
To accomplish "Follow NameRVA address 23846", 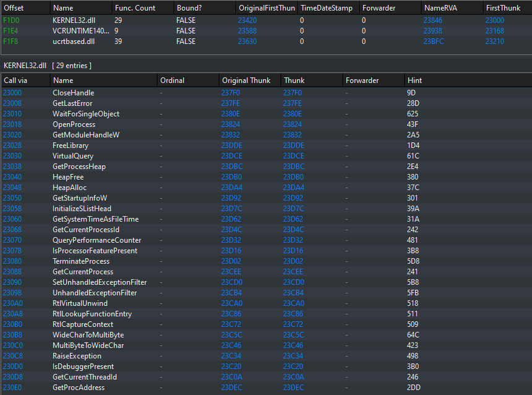I will (433, 20).
